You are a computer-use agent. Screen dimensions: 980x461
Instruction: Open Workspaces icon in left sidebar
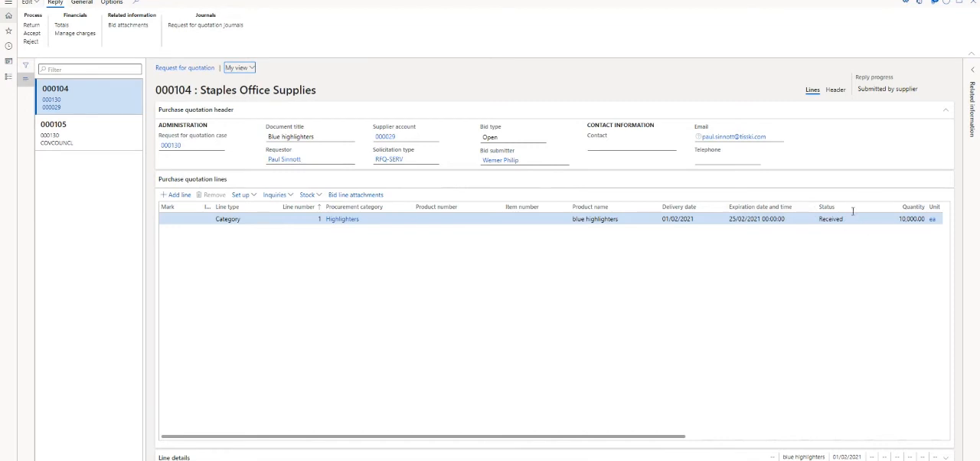[x=8, y=61]
